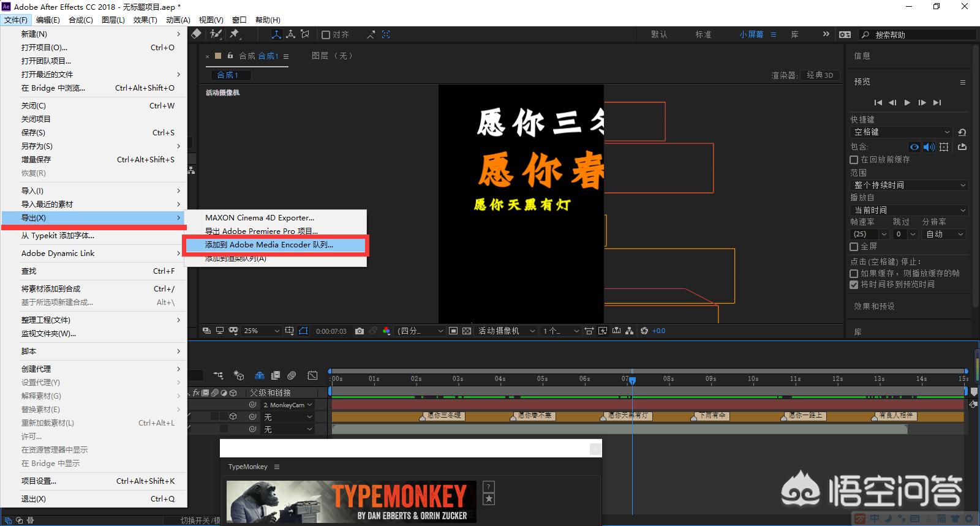Image resolution: width=980 pixels, height=526 pixels.
Task: Uncheck 将时间移到预览时间
Action: pos(854,285)
